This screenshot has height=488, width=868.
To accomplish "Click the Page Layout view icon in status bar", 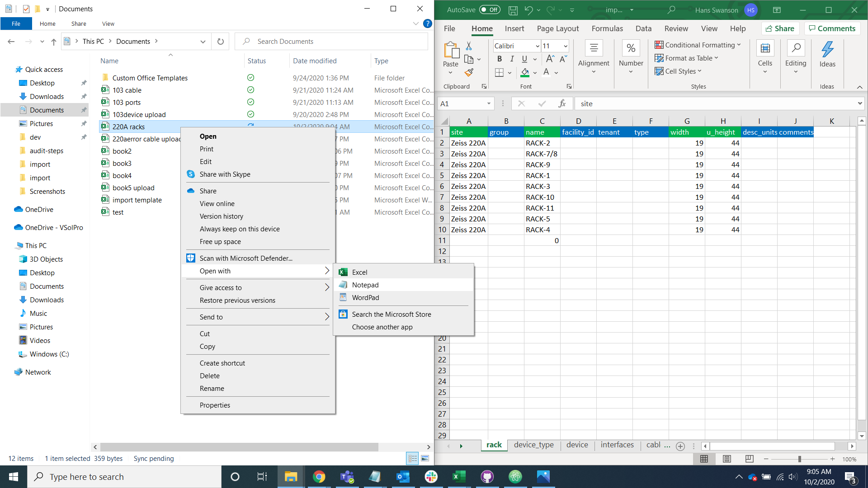I will click(727, 459).
